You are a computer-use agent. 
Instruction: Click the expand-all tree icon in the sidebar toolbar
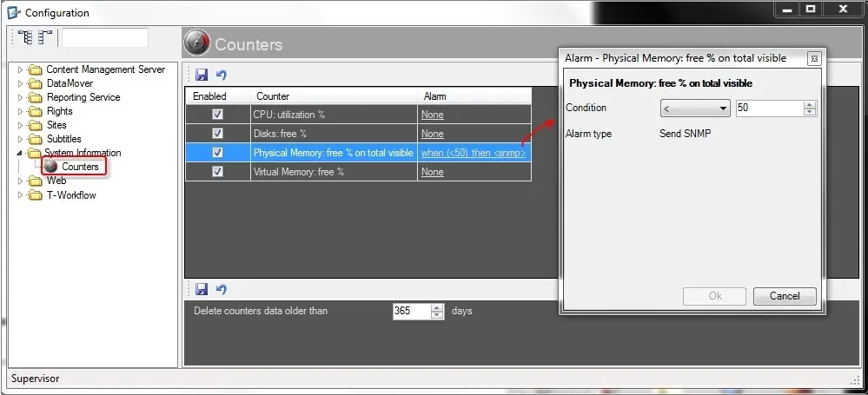[25, 37]
